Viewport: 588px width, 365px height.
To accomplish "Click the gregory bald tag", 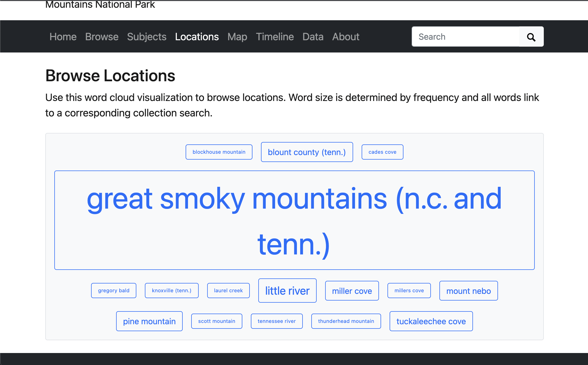I will pyautogui.click(x=114, y=290).
